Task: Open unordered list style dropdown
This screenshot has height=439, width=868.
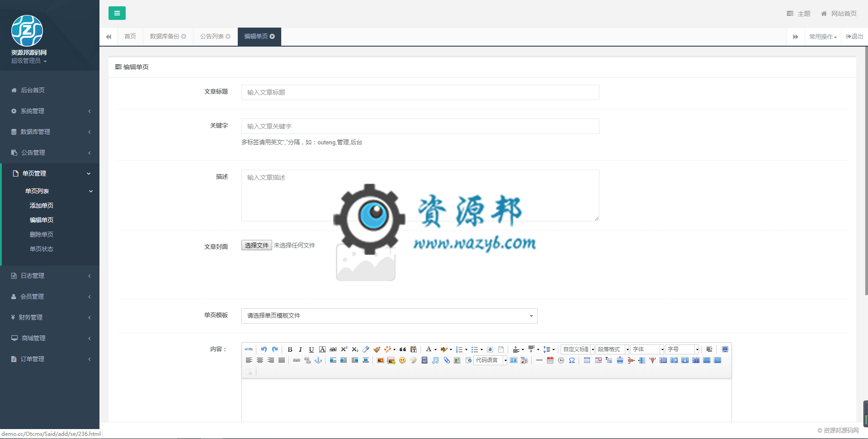Action: 481,349
